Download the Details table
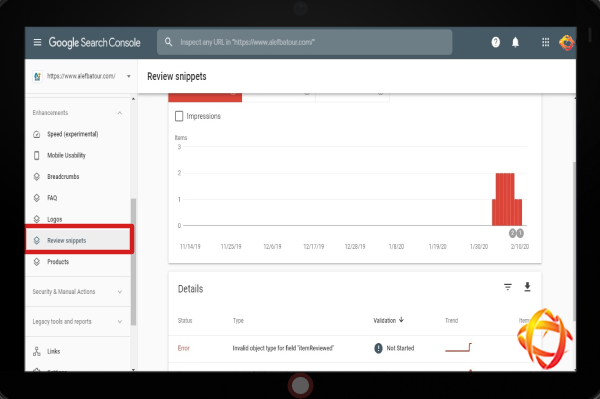The height and width of the screenshot is (399, 600). 527,287
